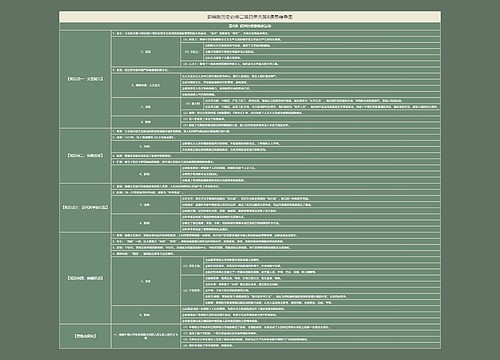The width and height of the screenshot is (500, 360).
Task: Click the item 4 人文主义 cell
Action: [146, 85]
